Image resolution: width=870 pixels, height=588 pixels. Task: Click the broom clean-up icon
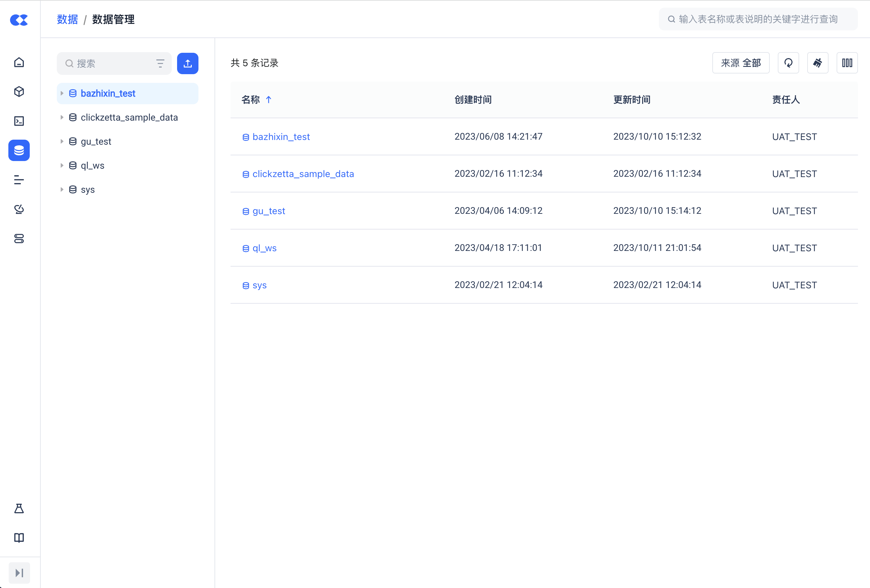(818, 63)
